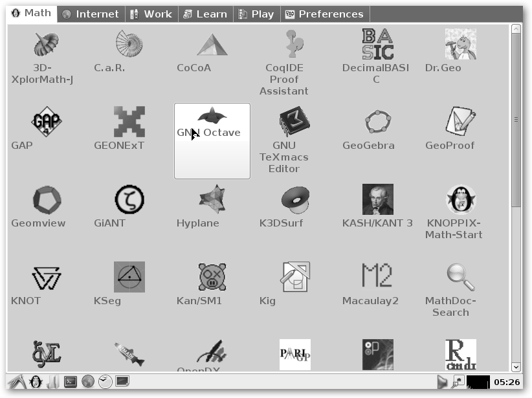Launch the Kig geometry app
This screenshot has width=532, height=398.
294,277
